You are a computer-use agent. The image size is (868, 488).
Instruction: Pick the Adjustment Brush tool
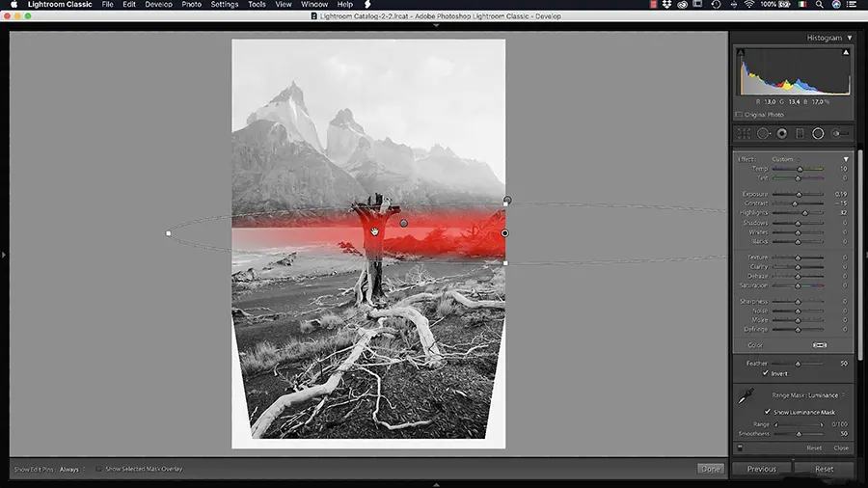(840, 134)
